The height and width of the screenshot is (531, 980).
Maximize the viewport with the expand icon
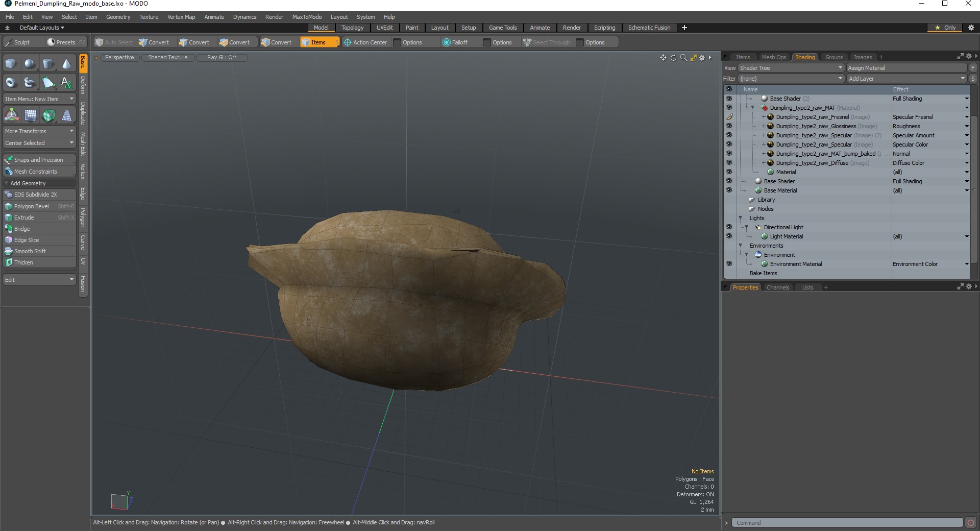point(693,58)
